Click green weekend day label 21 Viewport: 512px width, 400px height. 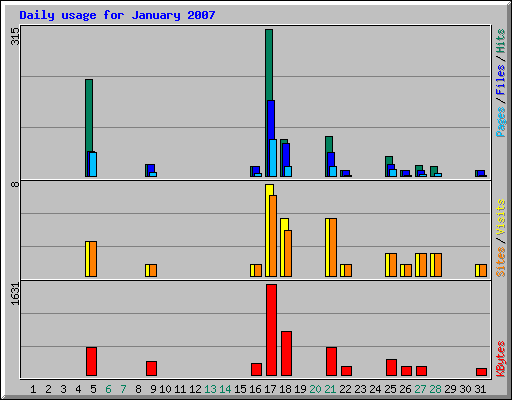tap(330, 389)
